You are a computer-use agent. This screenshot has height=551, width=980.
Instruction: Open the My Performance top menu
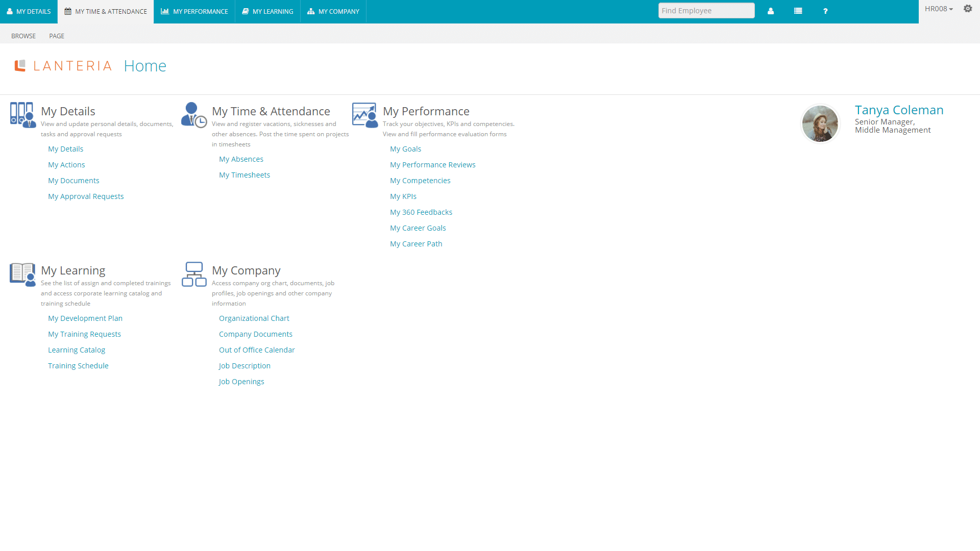pyautogui.click(x=194, y=11)
